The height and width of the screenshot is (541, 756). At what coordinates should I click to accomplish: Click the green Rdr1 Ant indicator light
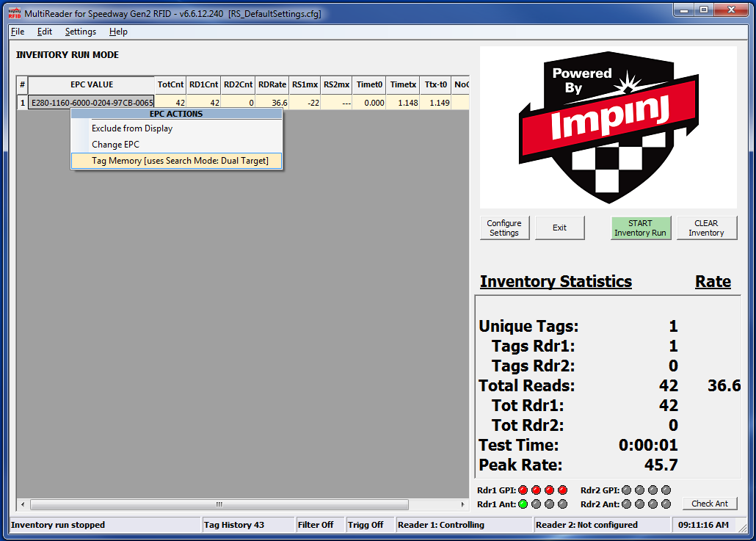523,504
